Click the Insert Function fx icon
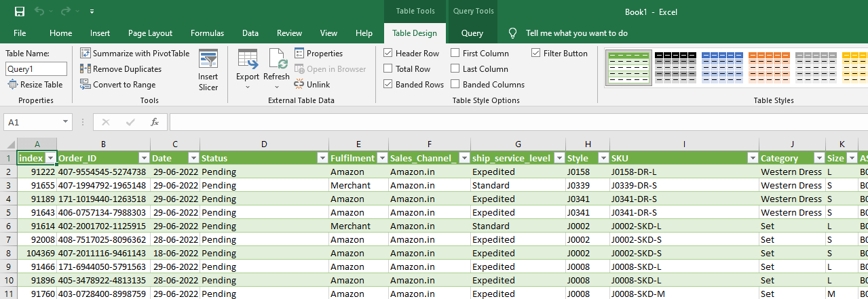 [x=155, y=122]
